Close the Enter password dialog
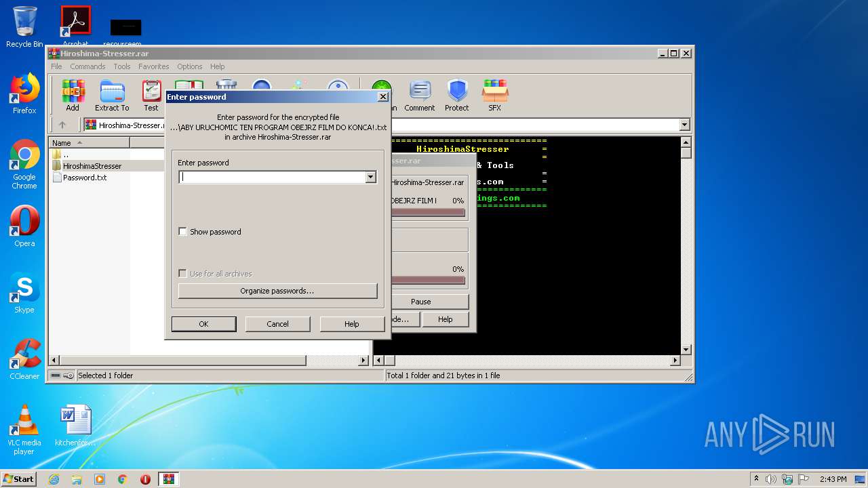868x488 pixels. [382, 97]
